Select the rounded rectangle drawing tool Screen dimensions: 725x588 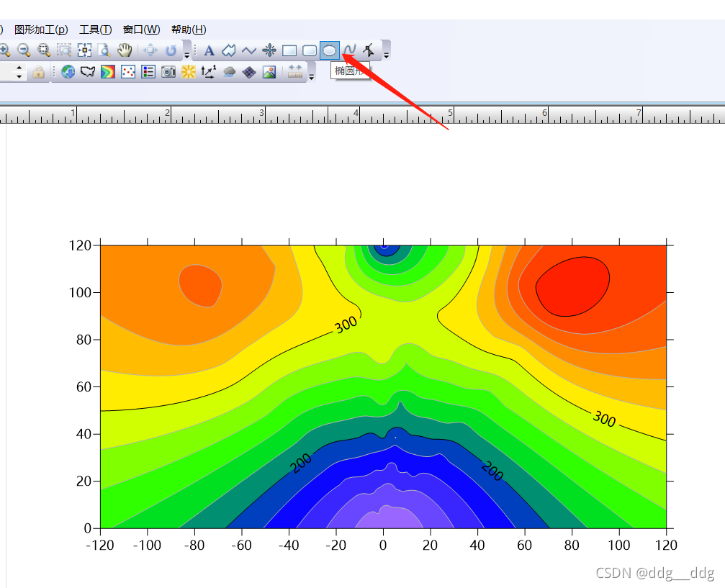310,50
